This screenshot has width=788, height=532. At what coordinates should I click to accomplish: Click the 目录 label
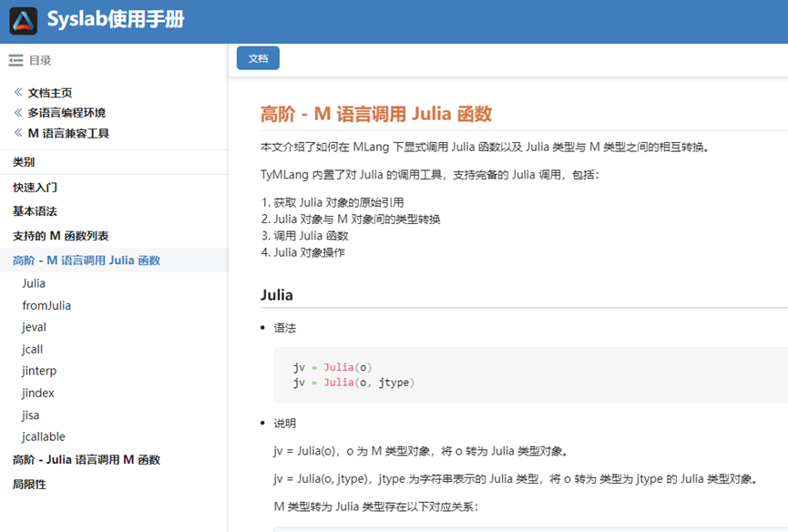pyautogui.click(x=40, y=60)
